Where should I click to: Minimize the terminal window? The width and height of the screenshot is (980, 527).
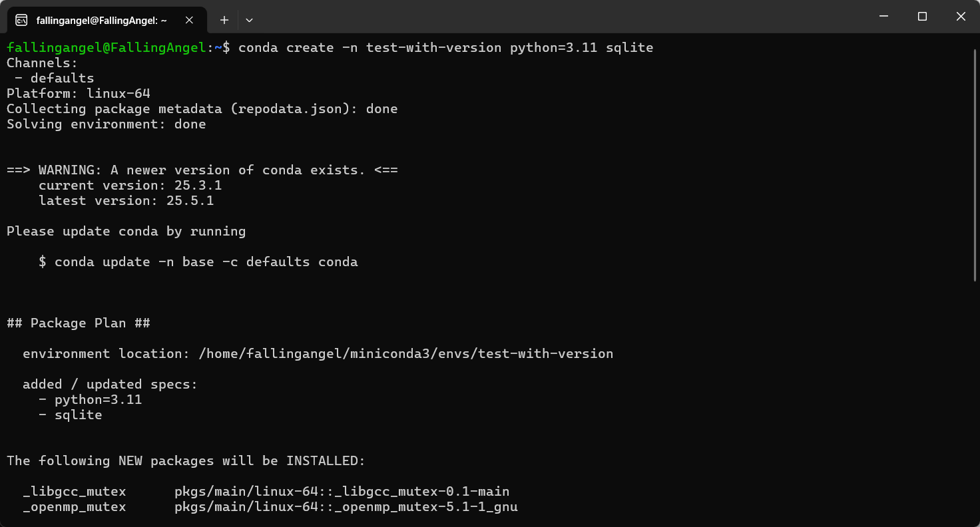tap(883, 17)
